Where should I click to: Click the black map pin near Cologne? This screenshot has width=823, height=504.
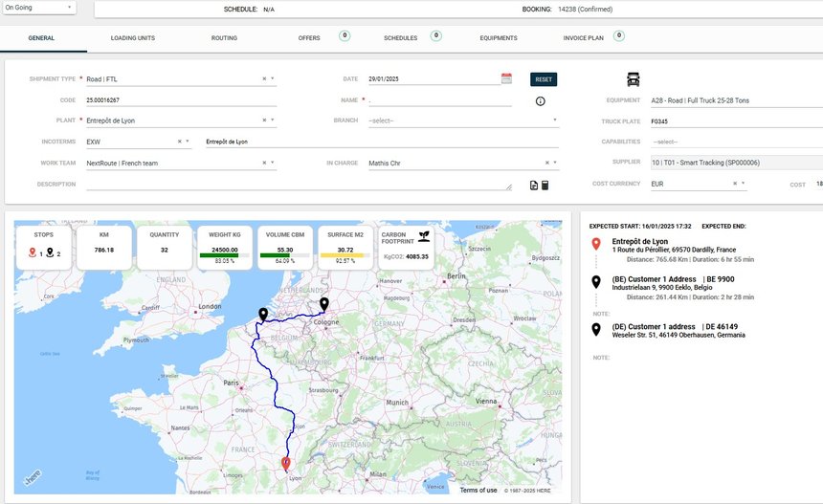[x=324, y=304]
